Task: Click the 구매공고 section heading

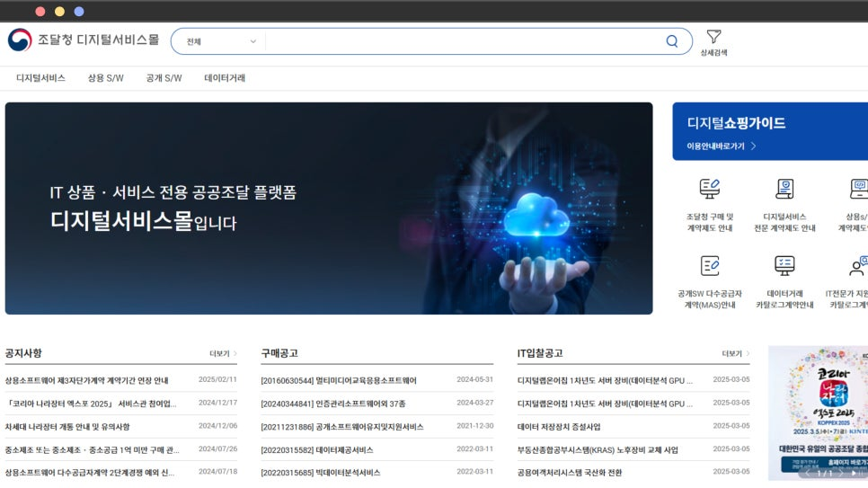Action: (279, 353)
